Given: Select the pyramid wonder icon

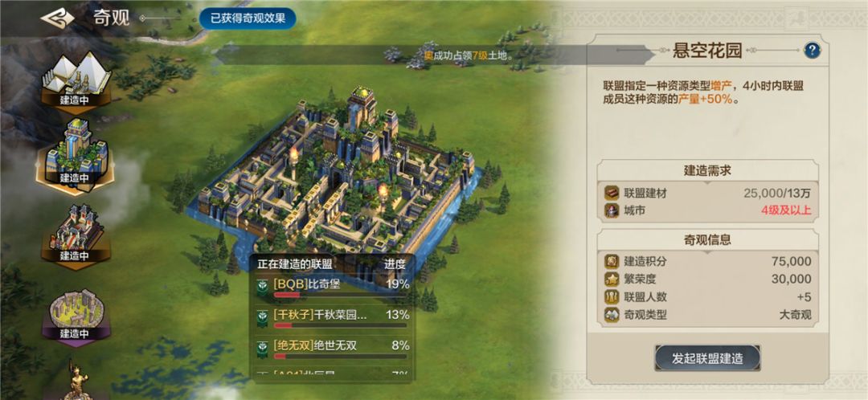Looking at the screenshot, I should (x=76, y=79).
